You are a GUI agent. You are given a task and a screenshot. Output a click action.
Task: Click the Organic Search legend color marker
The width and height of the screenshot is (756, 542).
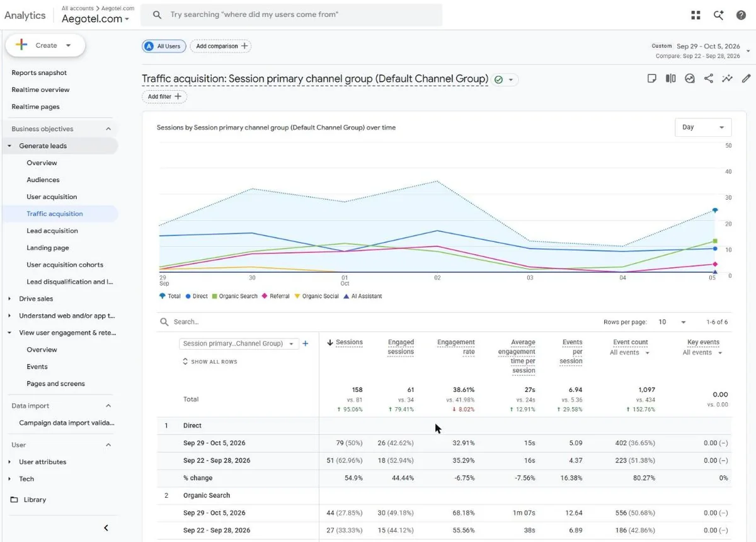(214, 296)
